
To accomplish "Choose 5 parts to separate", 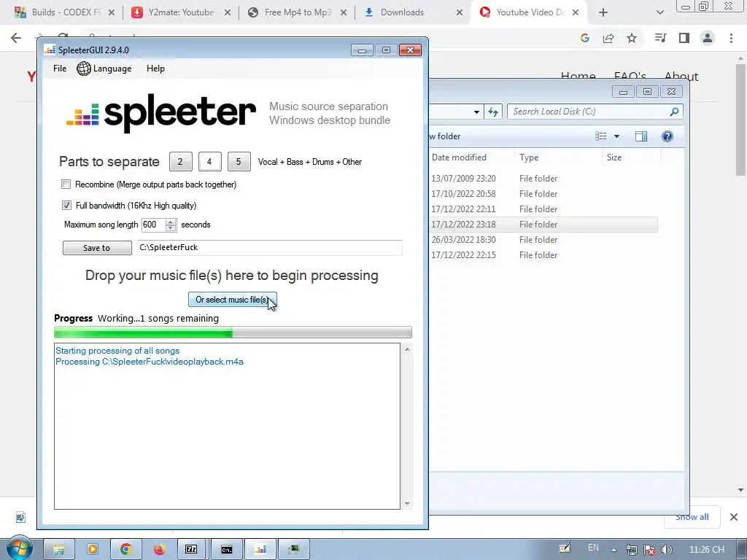I will click(x=239, y=161).
